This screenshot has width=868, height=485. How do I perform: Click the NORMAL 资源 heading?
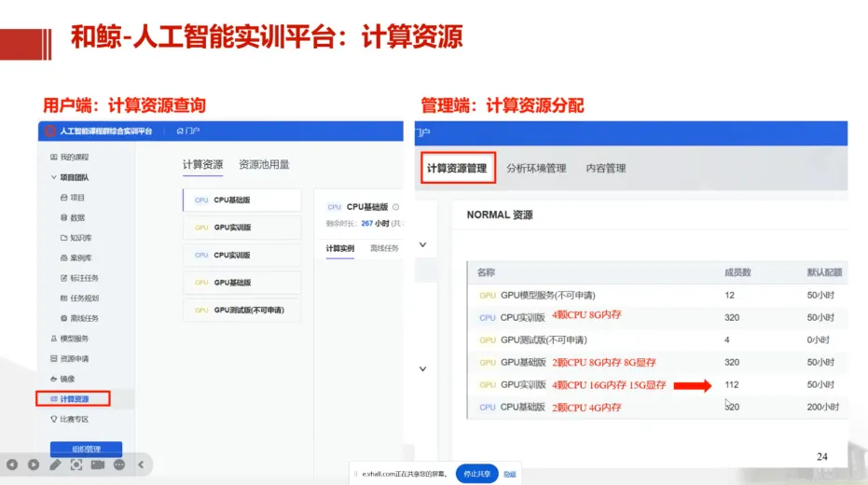pos(500,215)
